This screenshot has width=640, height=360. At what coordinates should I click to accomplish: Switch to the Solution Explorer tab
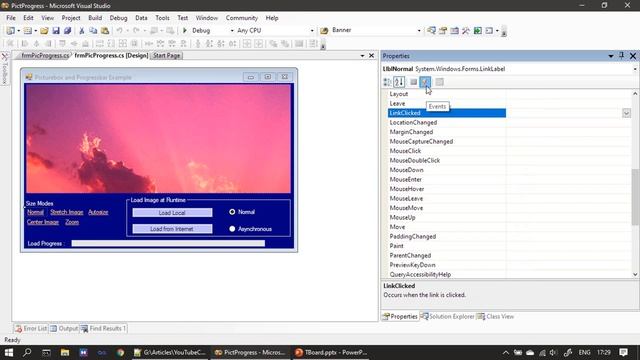(x=447, y=316)
